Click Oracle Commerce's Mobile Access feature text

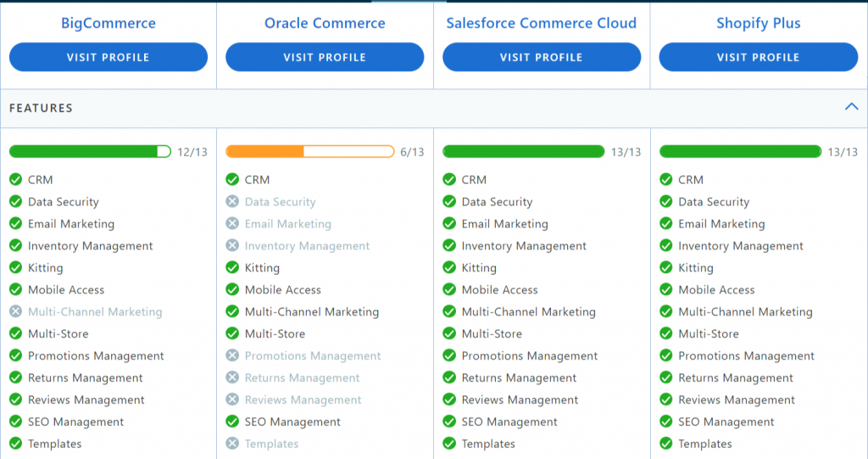(x=283, y=290)
